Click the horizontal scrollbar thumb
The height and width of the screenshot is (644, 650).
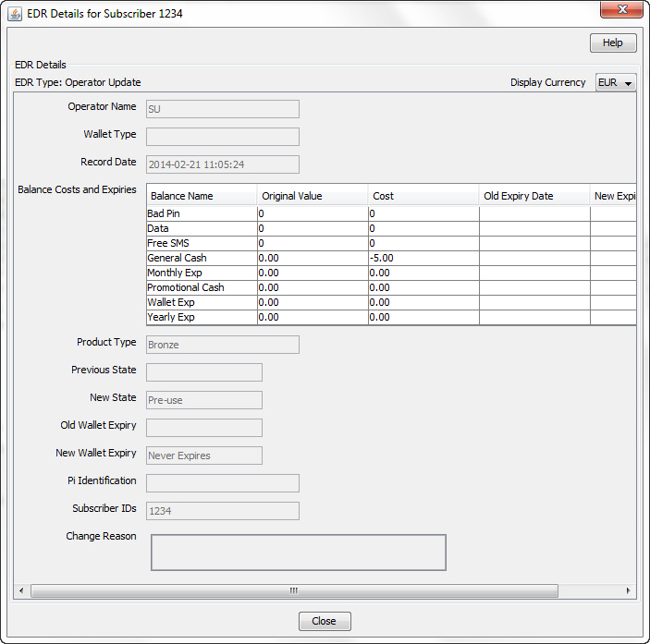pos(294,590)
